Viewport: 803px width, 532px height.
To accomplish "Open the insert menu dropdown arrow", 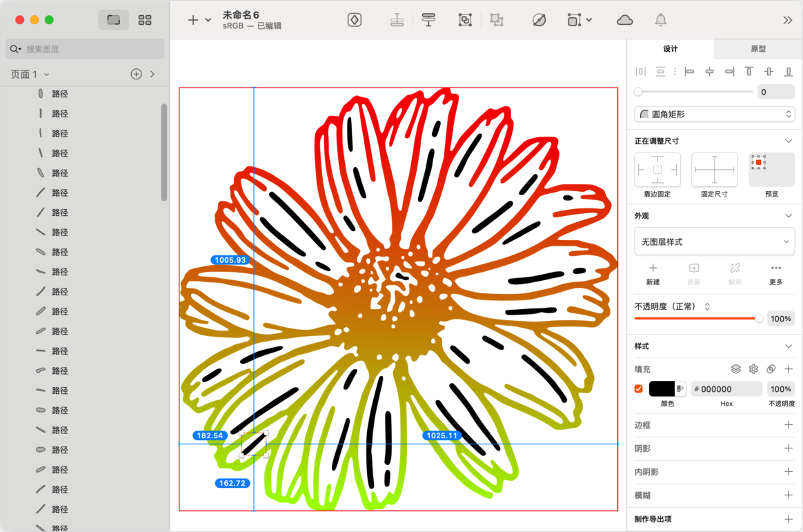I will point(208,20).
